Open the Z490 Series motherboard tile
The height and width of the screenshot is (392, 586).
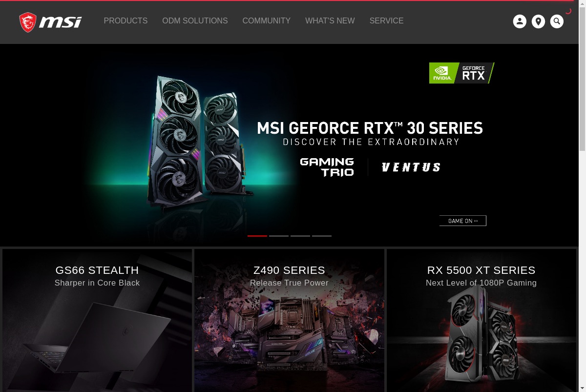[289, 320]
